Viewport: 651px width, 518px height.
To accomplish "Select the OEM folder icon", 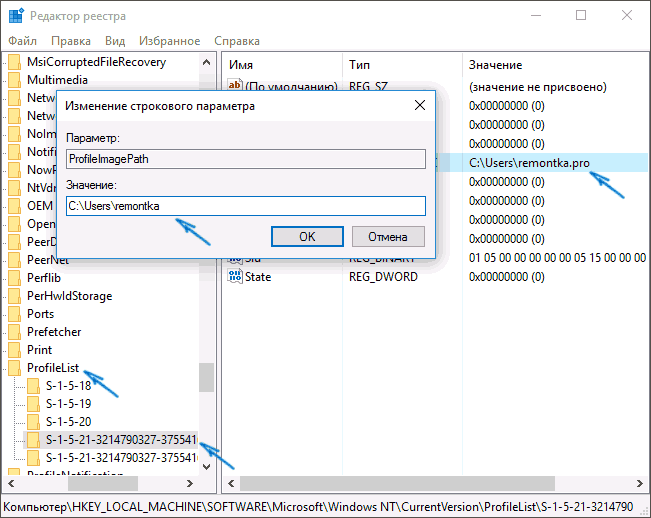I will click(15, 206).
